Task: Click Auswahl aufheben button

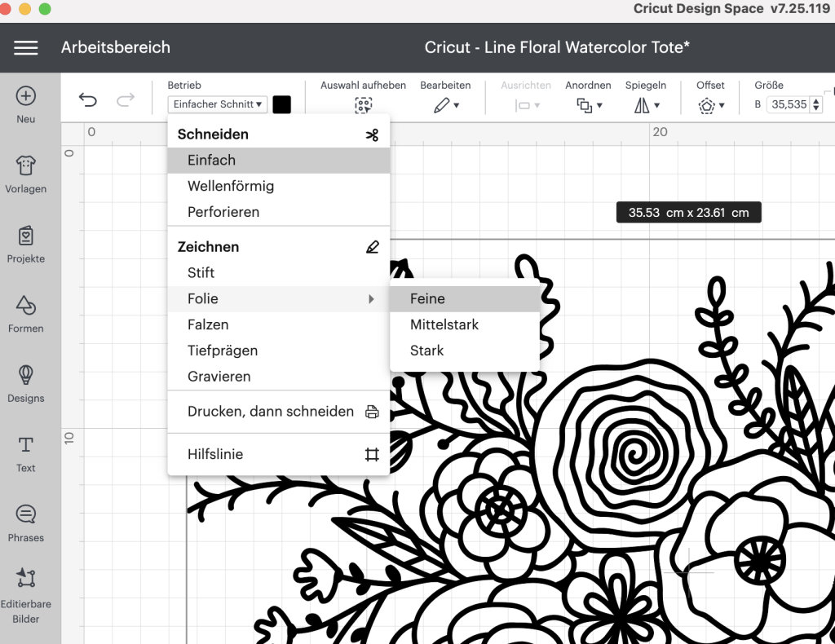Action: (363, 105)
